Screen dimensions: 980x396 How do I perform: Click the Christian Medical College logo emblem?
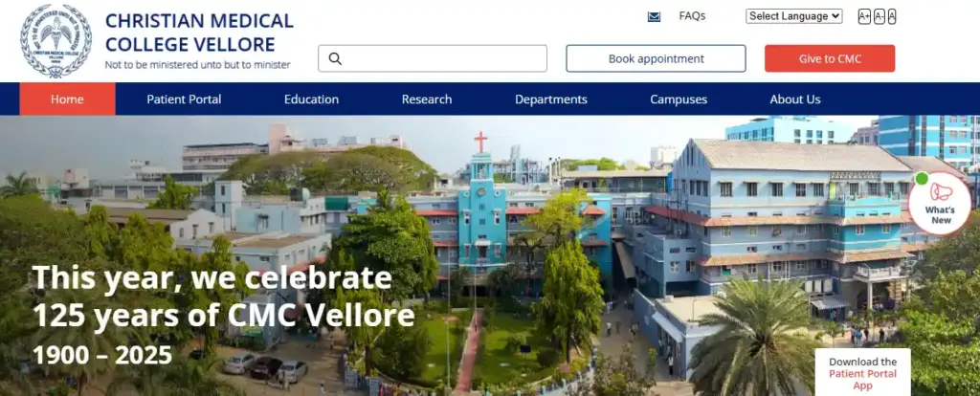56,41
